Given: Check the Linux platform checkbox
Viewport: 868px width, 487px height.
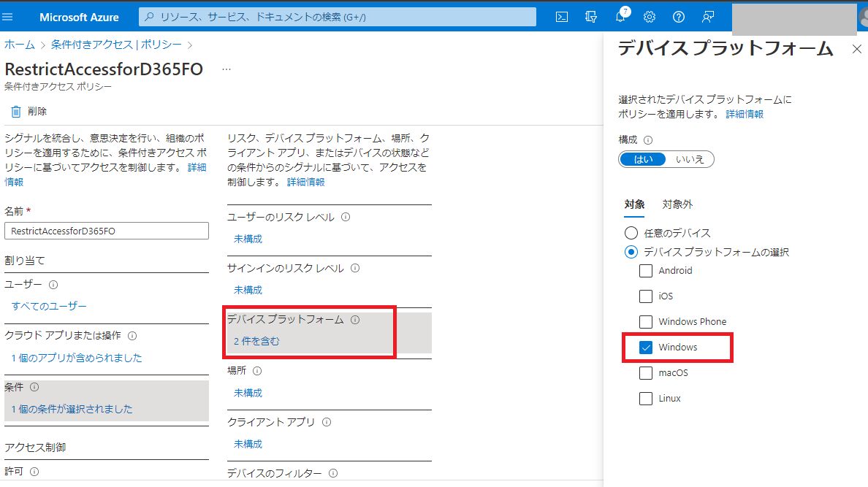Looking at the screenshot, I should [x=645, y=399].
